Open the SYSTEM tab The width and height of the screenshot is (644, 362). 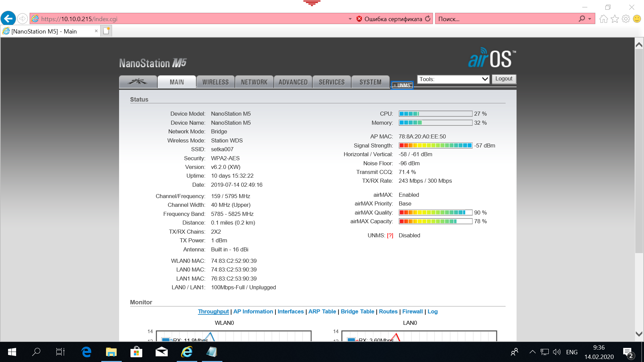370,82
